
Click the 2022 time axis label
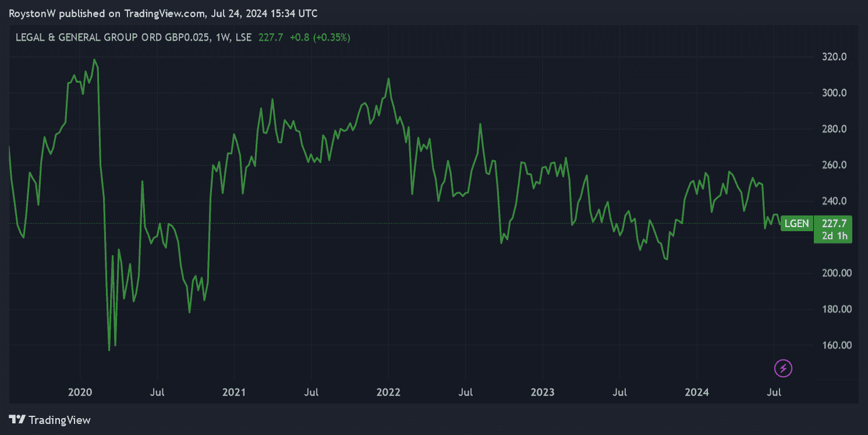tap(388, 392)
